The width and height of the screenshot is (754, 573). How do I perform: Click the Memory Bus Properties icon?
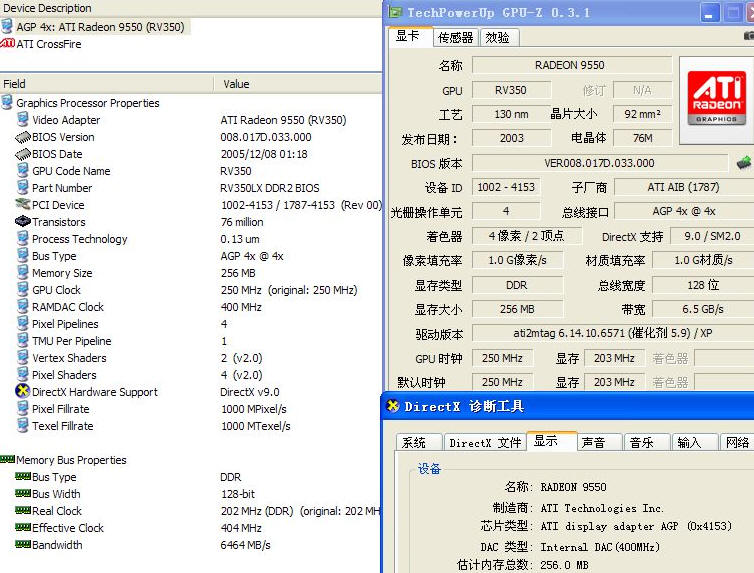8,460
